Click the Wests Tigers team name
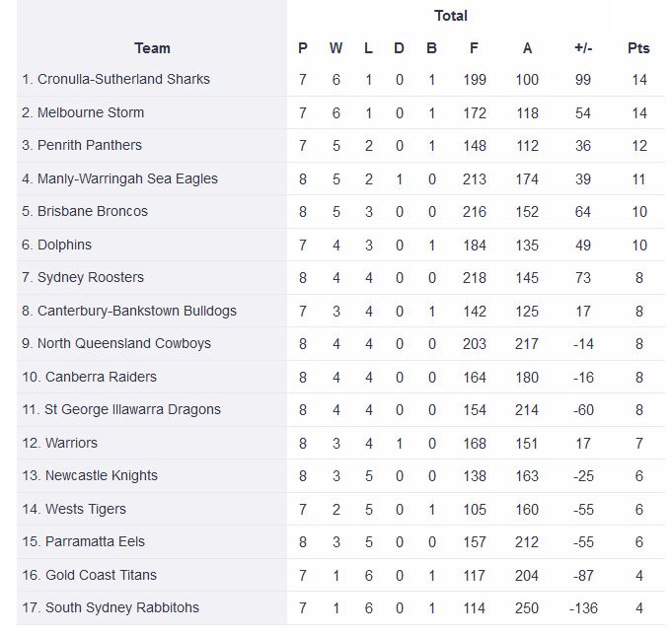Image resolution: width=672 pixels, height=635 pixels. 86,509
